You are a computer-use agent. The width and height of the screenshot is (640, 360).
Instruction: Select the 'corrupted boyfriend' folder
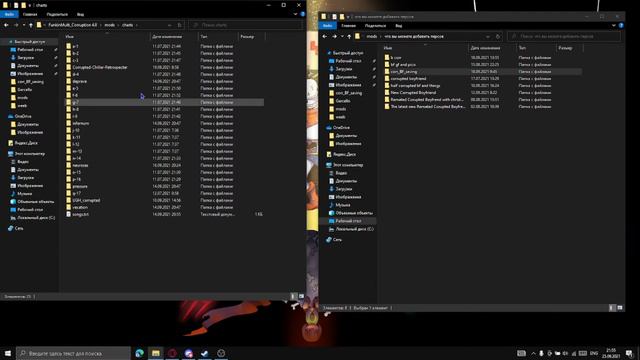pos(408,78)
